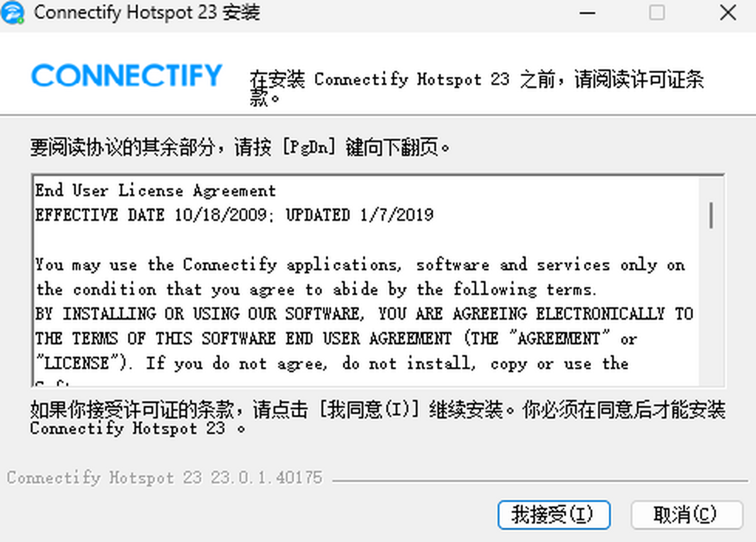This screenshot has height=542, width=756.
Task: Click the CONNECTIFY logo in header
Action: pyautogui.click(x=126, y=76)
